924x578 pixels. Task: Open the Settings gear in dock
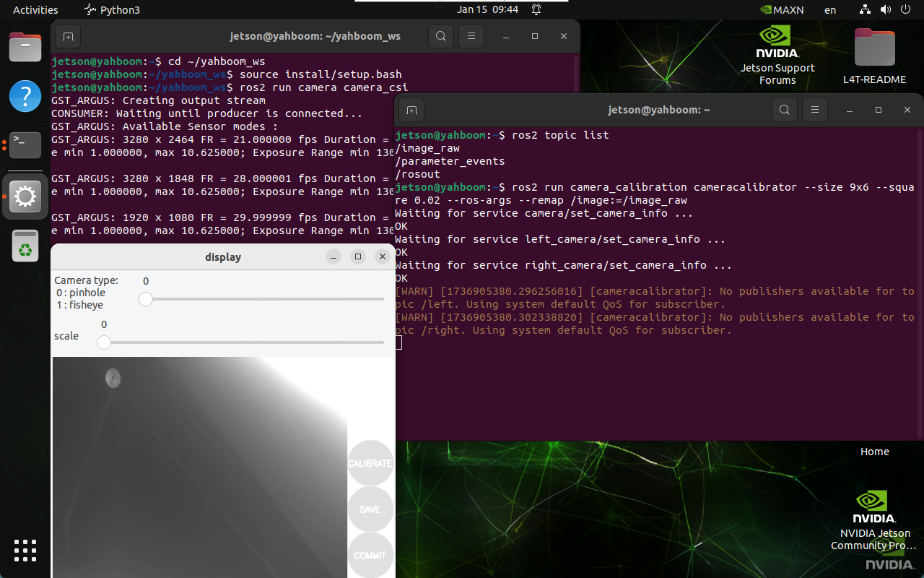coord(25,196)
